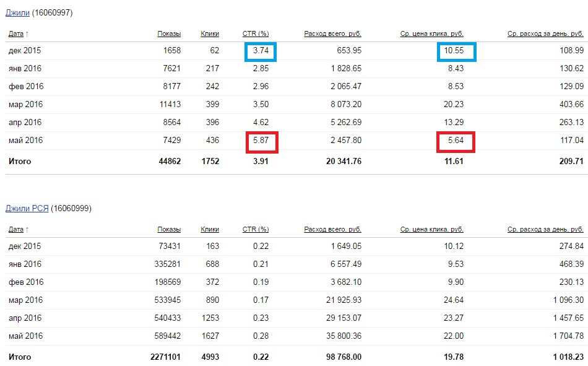Screen dimensions: 588x366
Task: Click the red-highlighted CTR value 5.87
Action: [x=261, y=141]
